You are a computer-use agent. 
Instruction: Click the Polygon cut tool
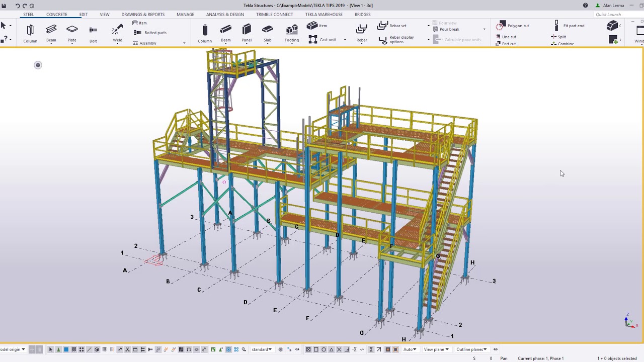513,26
